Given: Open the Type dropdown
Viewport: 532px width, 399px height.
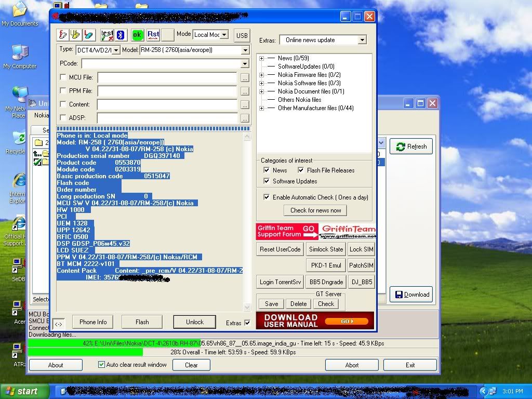Looking at the screenshot, I should 116,50.
